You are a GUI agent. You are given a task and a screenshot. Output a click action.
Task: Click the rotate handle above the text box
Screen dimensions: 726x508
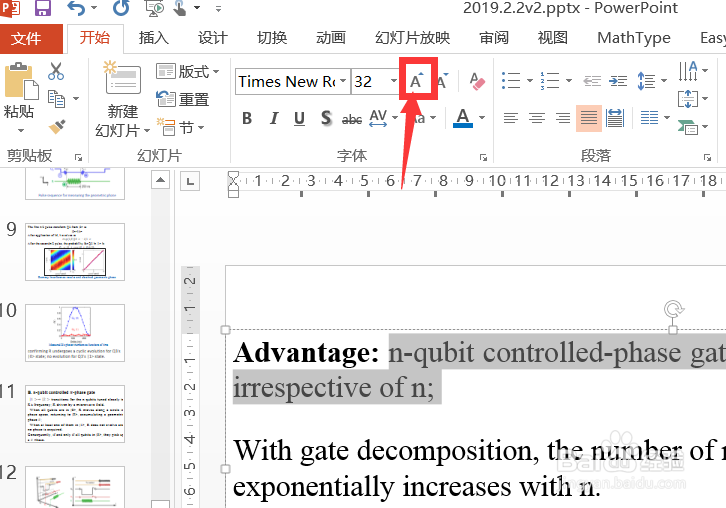[673, 308]
